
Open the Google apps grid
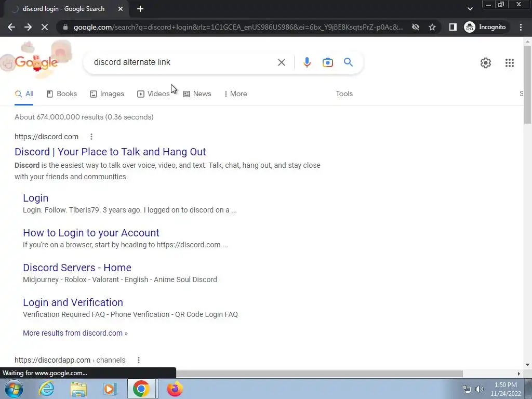[509, 63]
